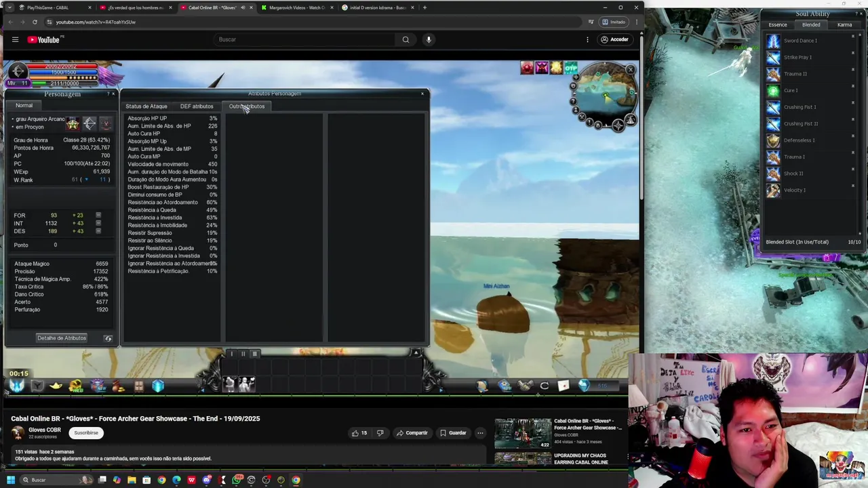Reload the YouTube page
This screenshot has height=488, width=868.
coord(35,22)
